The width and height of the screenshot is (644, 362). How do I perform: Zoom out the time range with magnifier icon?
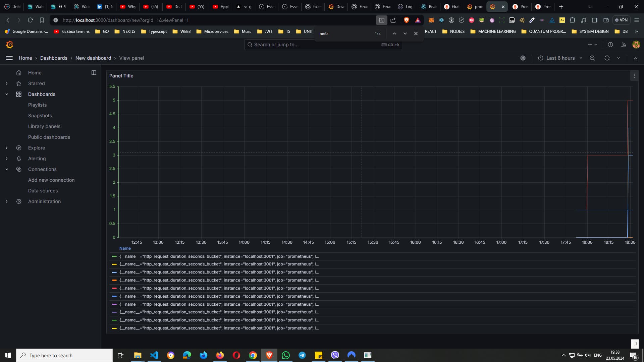coord(592,58)
